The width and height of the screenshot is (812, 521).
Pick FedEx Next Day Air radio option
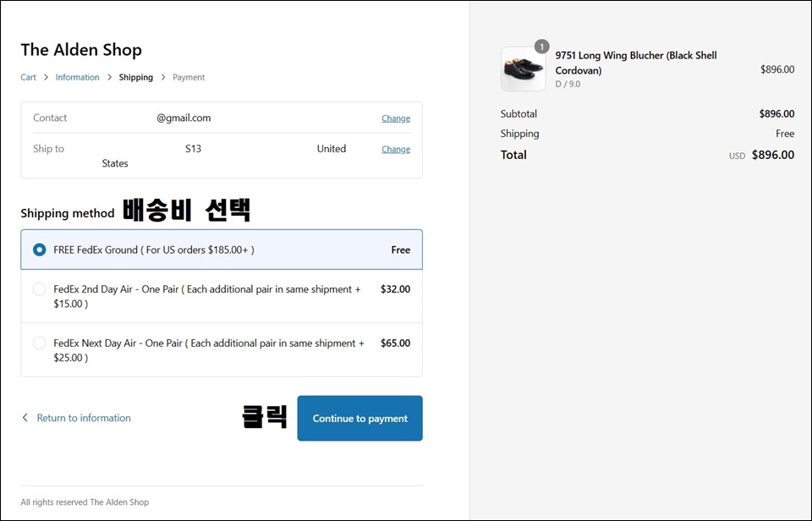(x=40, y=343)
